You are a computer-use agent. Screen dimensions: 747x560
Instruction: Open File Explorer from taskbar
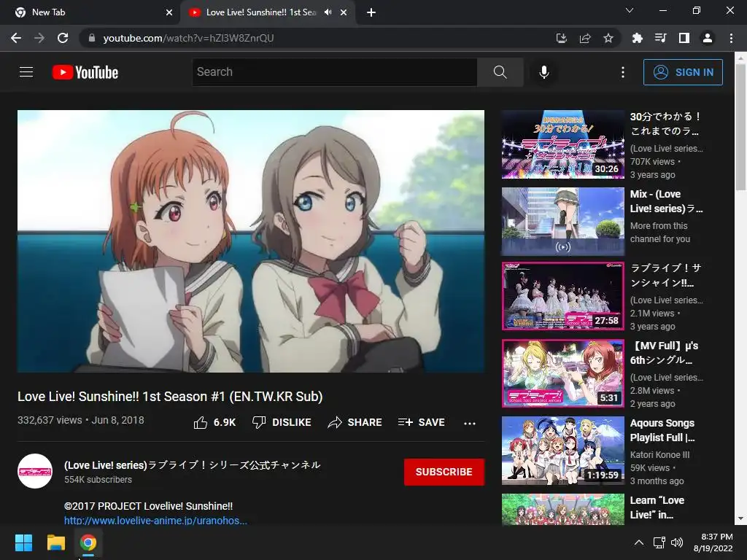point(55,542)
